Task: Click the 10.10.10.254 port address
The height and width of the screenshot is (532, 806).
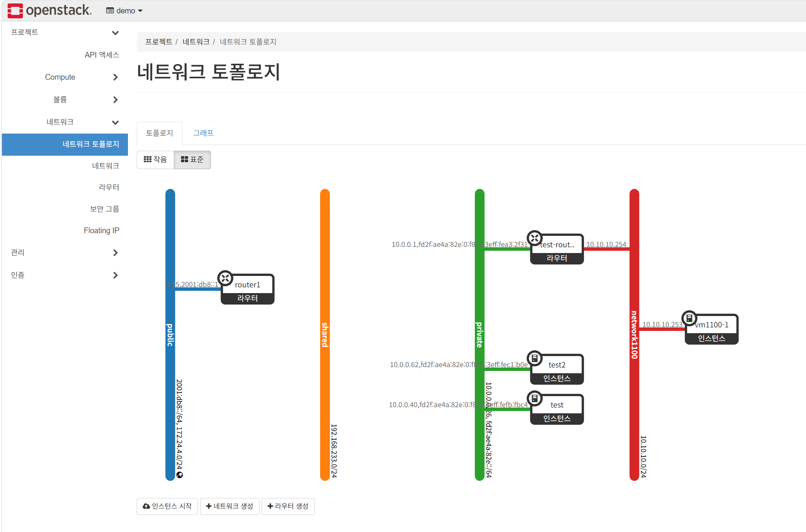Action: coord(606,244)
